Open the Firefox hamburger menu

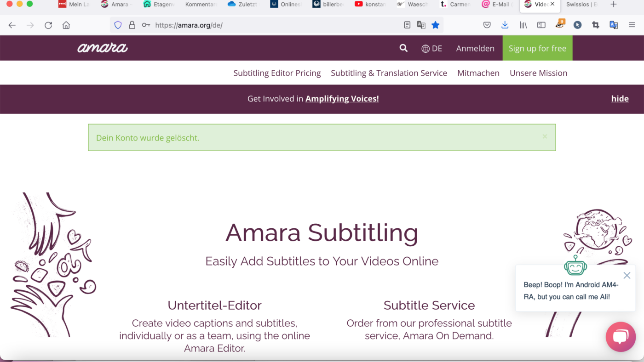coord(632,25)
